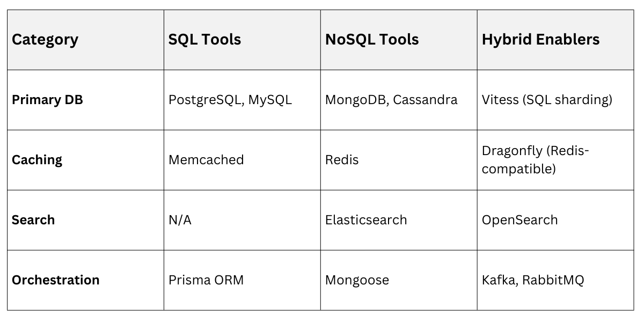This screenshot has width=644, height=322.
Task: Select the Memcached cell
Action: coord(206,160)
